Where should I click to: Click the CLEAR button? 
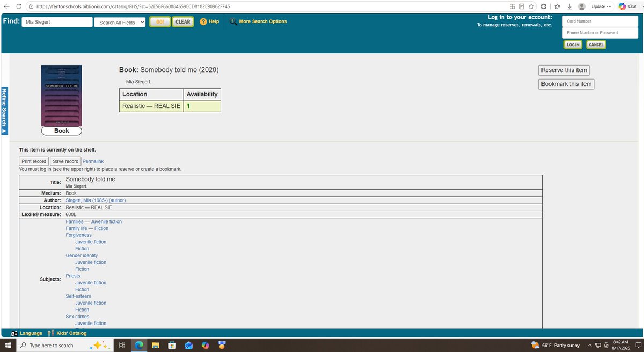(x=183, y=22)
